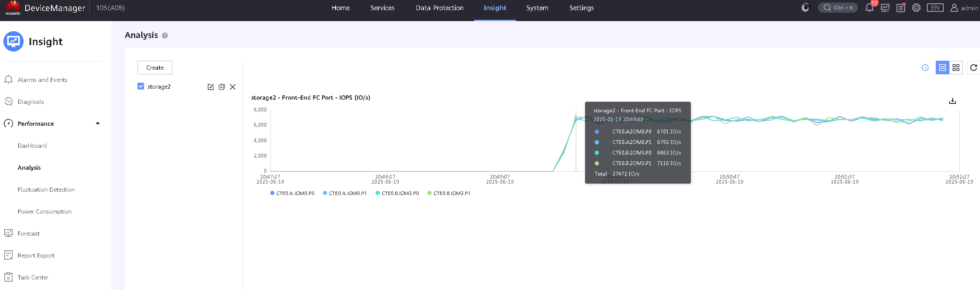The width and height of the screenshot is (980, 290).
Task: Click the round assistant icon beside search
Action: 805,8
